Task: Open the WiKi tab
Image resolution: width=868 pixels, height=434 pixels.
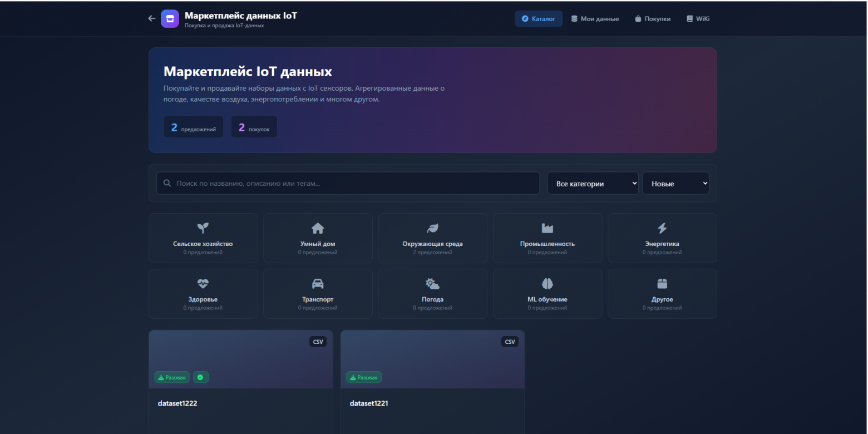Action: [x=698, y=19]
